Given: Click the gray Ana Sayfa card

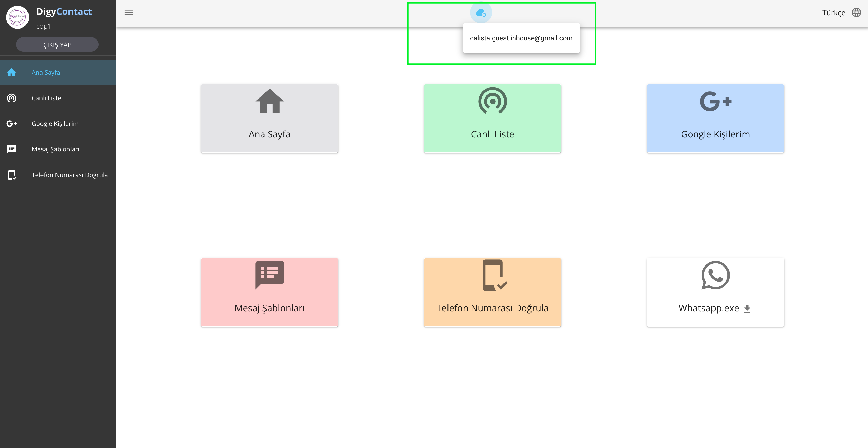Looking at the screenshot, I should pos(269,119).
